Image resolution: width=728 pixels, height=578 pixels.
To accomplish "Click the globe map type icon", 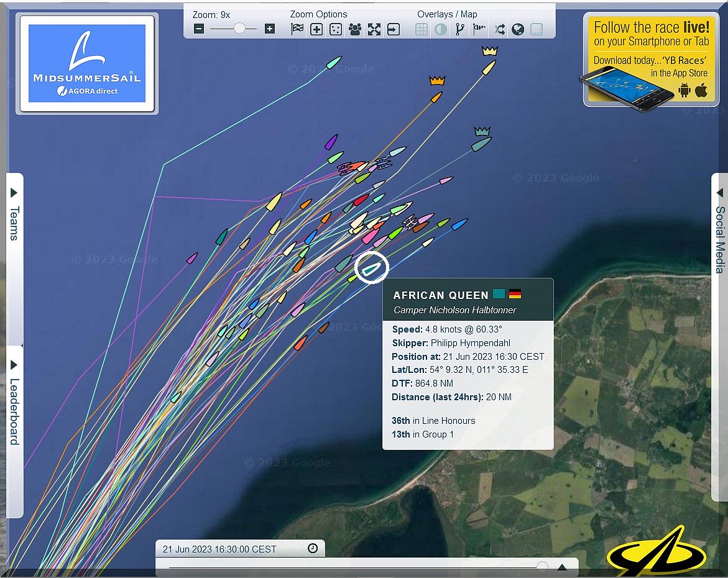I will [x=517, y=29].
